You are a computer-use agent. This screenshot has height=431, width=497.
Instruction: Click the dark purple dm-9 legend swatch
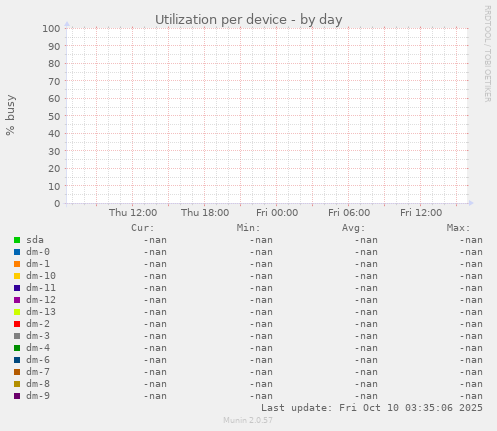tap(17, 396)
